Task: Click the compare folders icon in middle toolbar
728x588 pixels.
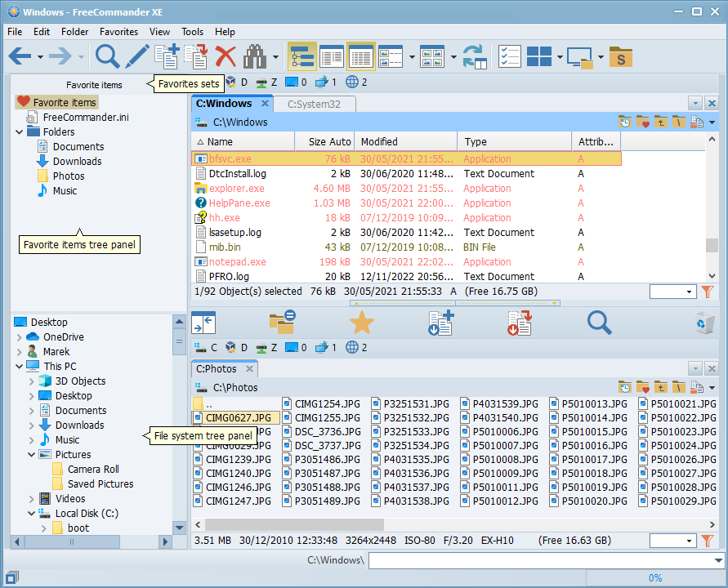Action: click(282, 323)
